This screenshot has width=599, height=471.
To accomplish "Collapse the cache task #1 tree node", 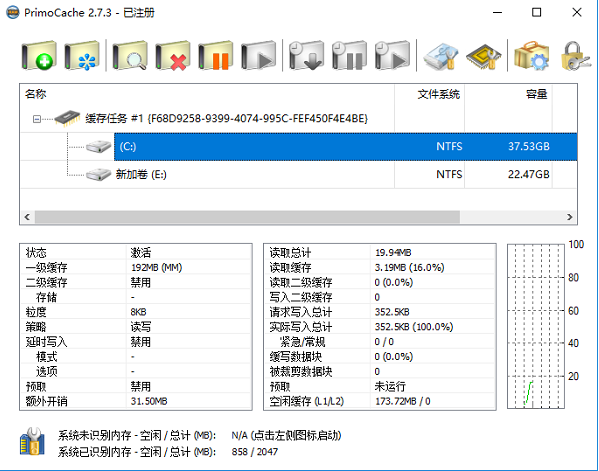I will pyautogui.click(x=37, y=119).
